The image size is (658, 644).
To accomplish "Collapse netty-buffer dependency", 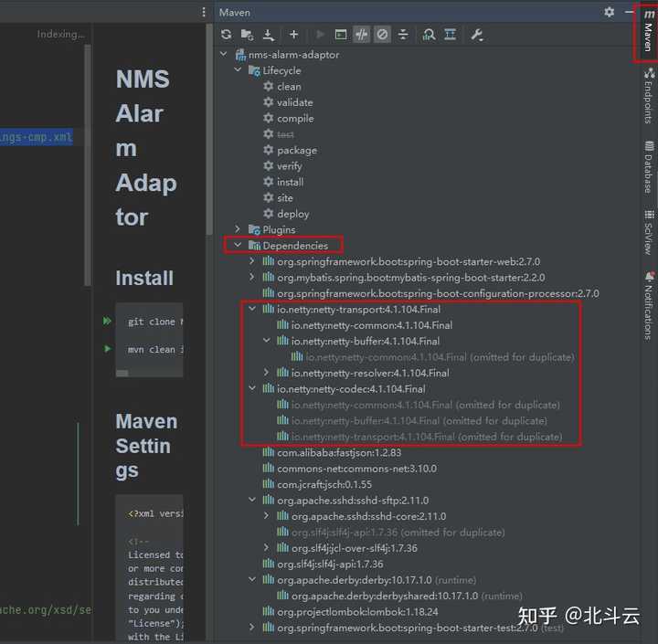I will pos(267,341).
